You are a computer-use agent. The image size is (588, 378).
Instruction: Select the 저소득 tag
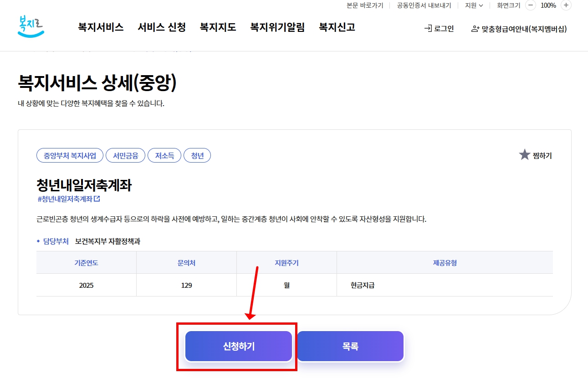(x=164, y=156)
